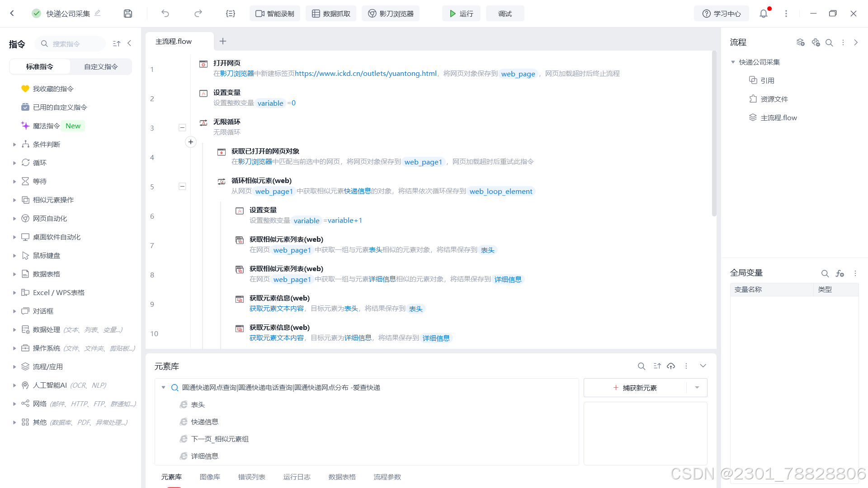Click the 智能录制 button
Viewport: 868px width, 488px height.
[x=275, y=14]
